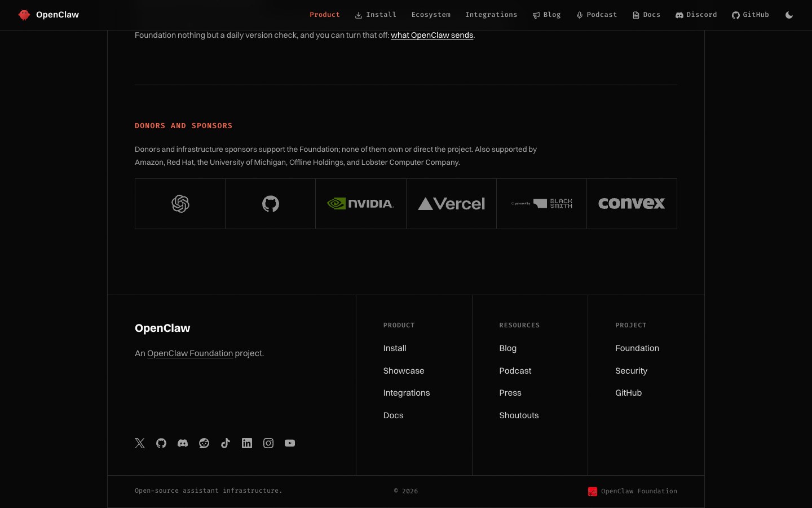The image size is (812, 508).
Task: Click the footer OpenClaw heading
Action: coord(162,328)
